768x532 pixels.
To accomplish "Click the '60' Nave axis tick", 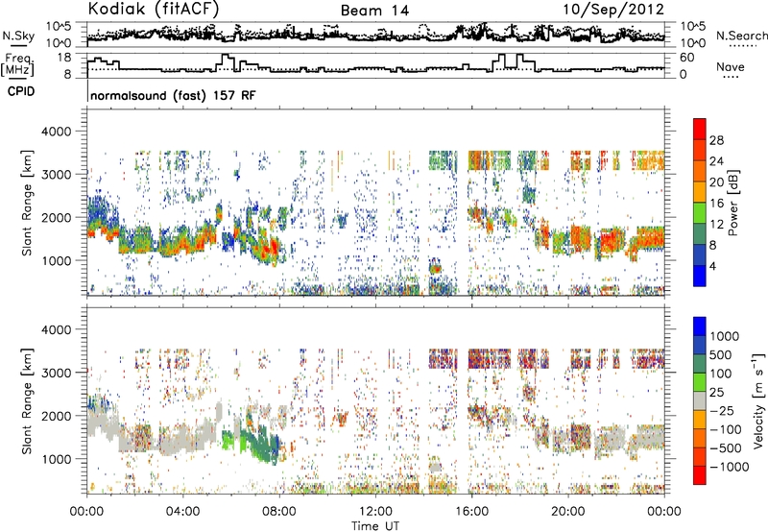I will pos(686,58).
